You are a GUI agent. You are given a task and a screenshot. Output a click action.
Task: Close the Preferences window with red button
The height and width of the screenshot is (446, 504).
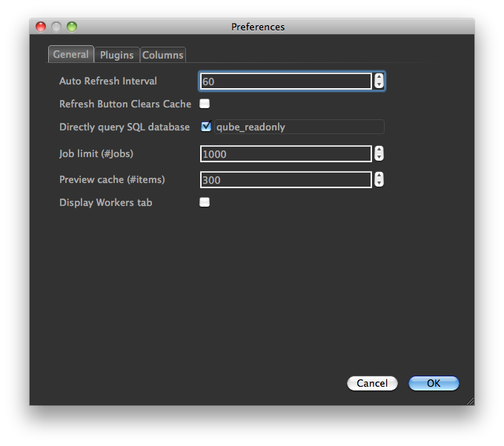click(41, 27)
